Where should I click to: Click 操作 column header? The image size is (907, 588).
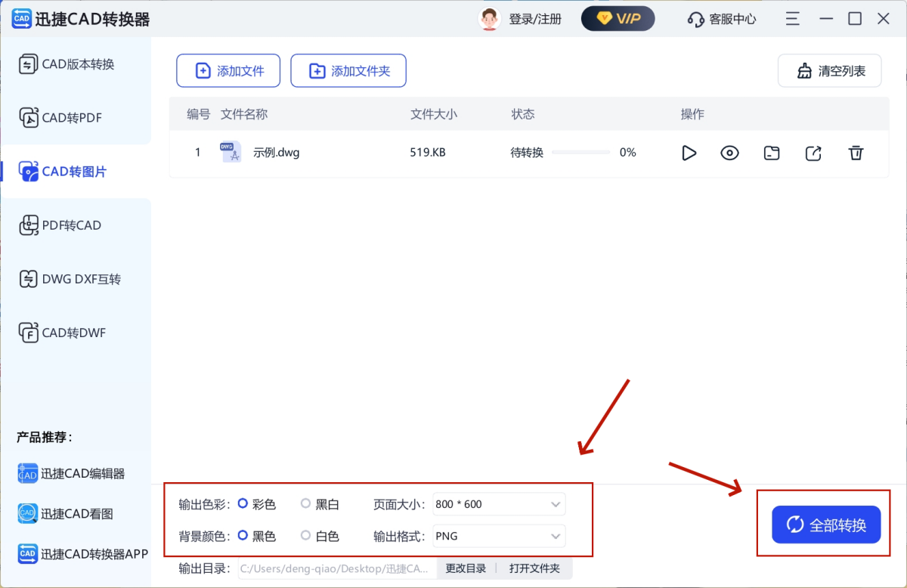point(692,114)
